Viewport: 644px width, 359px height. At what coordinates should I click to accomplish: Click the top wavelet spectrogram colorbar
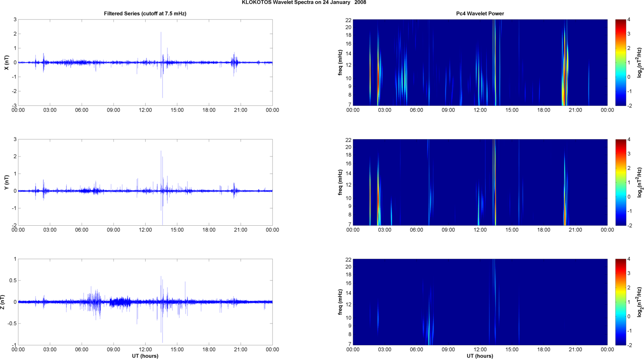click(620, 62)
